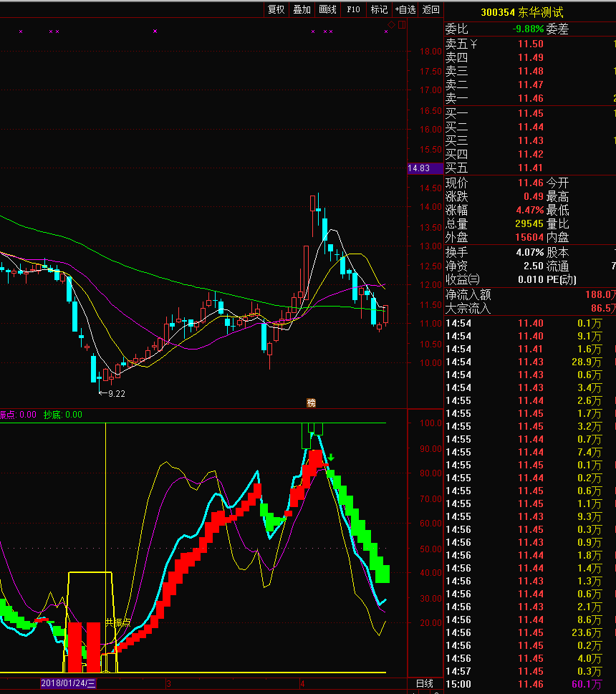Click the red diamond icon above chart

[391, 24]
